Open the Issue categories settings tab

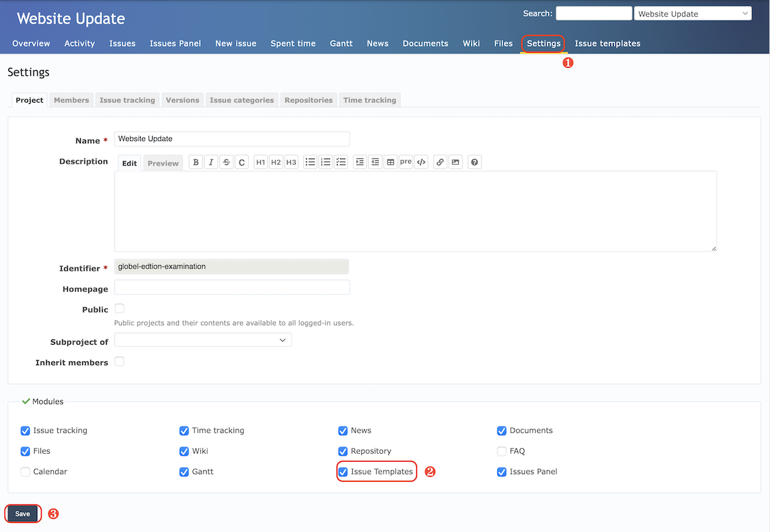click(x=242, y=99)
